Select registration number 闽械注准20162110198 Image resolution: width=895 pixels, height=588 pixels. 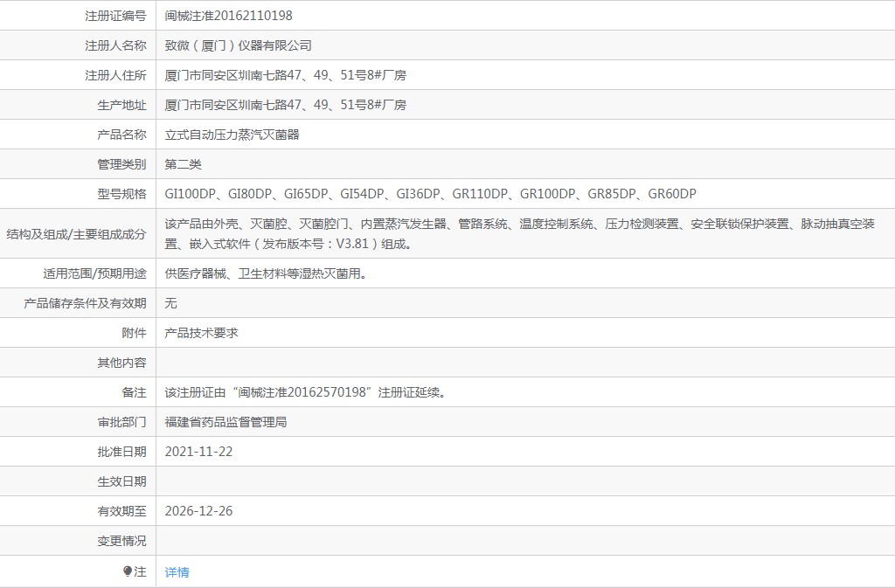[229, 16]
